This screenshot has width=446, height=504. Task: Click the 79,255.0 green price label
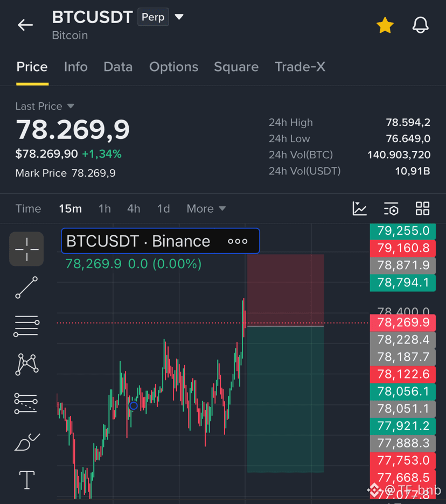tap(403, 231)
